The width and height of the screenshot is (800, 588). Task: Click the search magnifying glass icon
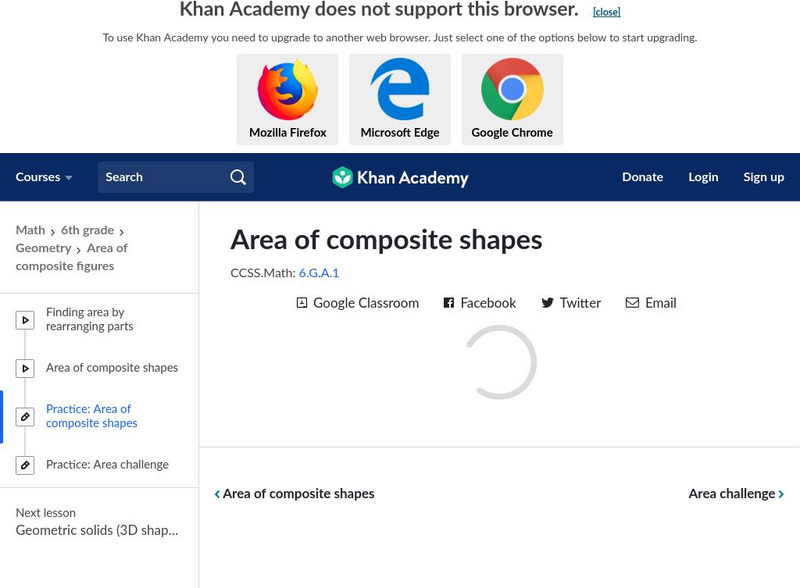[x=238, y=177]
